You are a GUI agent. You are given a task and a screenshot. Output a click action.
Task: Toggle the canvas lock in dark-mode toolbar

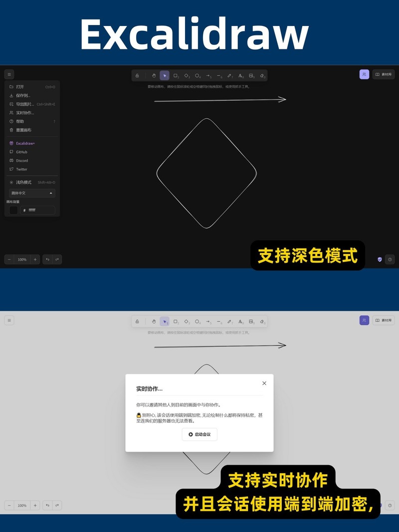coord(137,75)
